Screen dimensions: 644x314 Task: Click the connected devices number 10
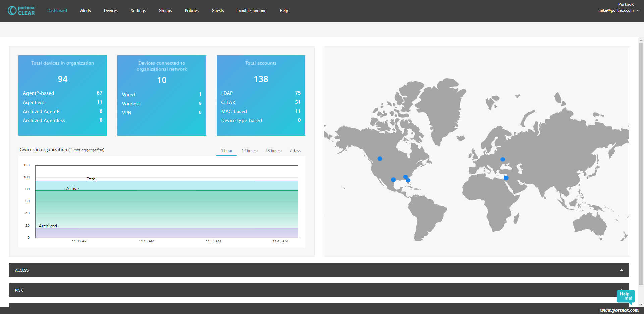click(162, 80)
